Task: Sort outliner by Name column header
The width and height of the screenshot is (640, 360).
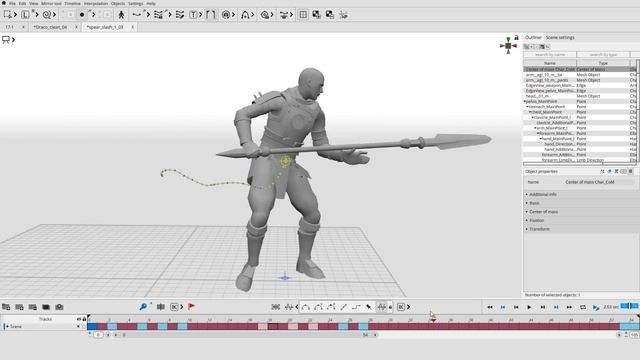Action: 550,63
